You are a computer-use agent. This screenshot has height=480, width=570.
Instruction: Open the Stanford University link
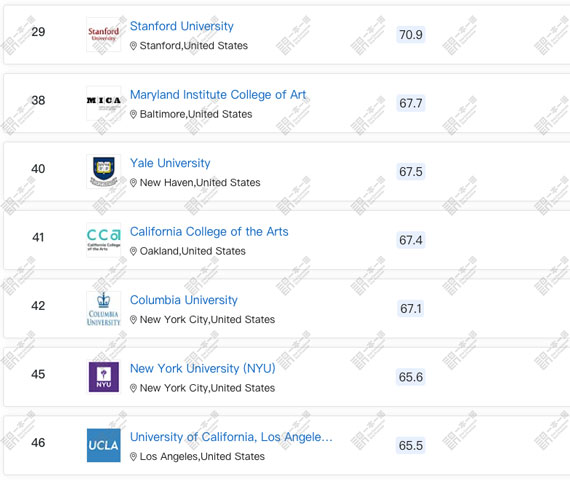coord(181,26)
